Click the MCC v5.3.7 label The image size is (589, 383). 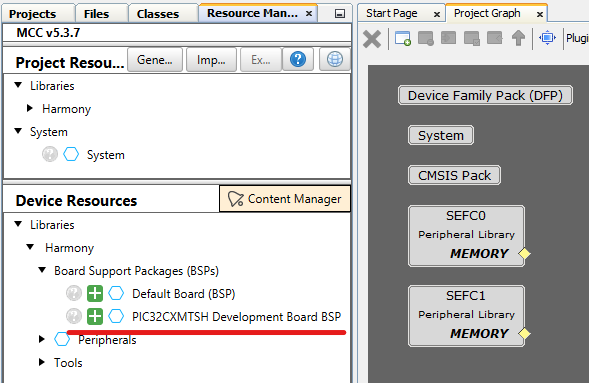pos(48,33)
